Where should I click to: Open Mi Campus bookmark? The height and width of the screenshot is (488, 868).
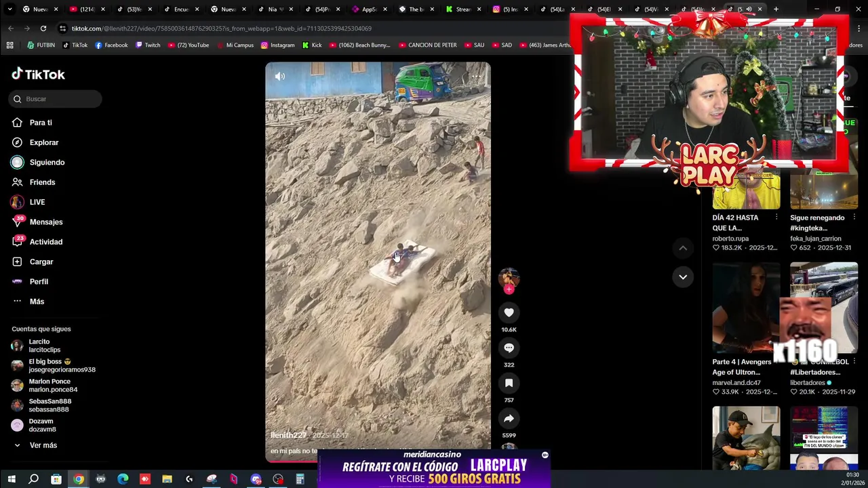pos(235,45)
